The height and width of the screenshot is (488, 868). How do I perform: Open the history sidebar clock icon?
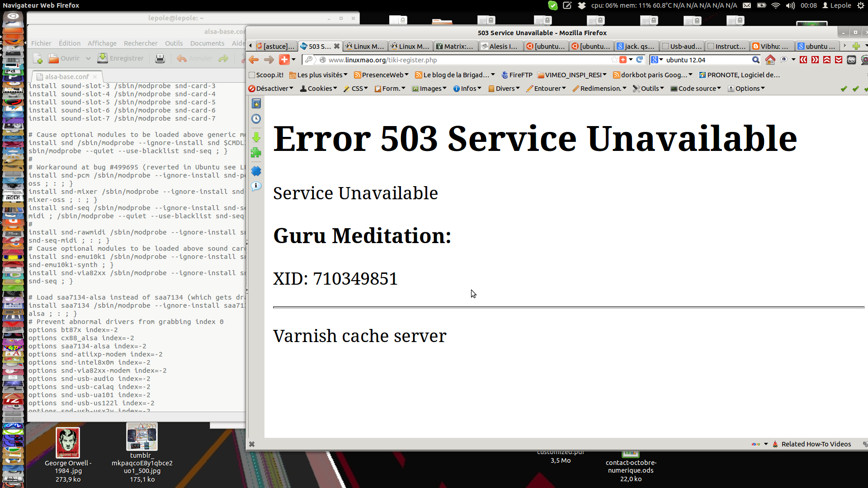click(x=256, y=119)
